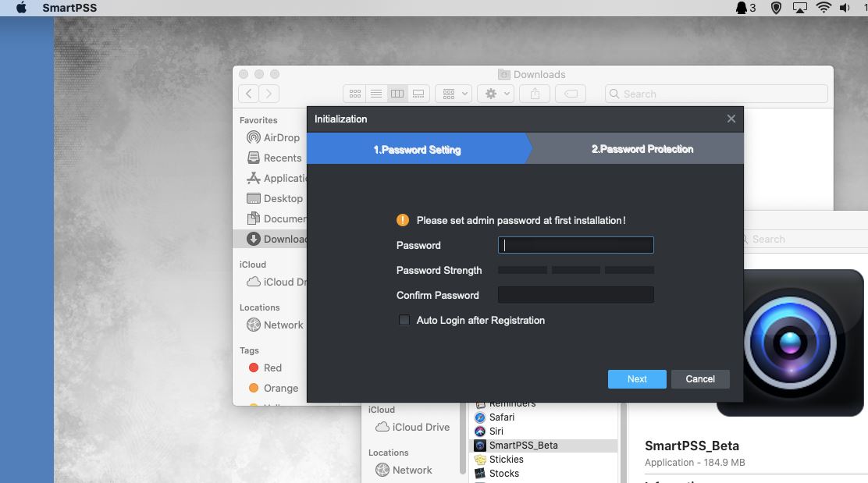Select Recents in the Finder sidebar
Viewport: 868px width, 483px height.
tap(275, 158)
